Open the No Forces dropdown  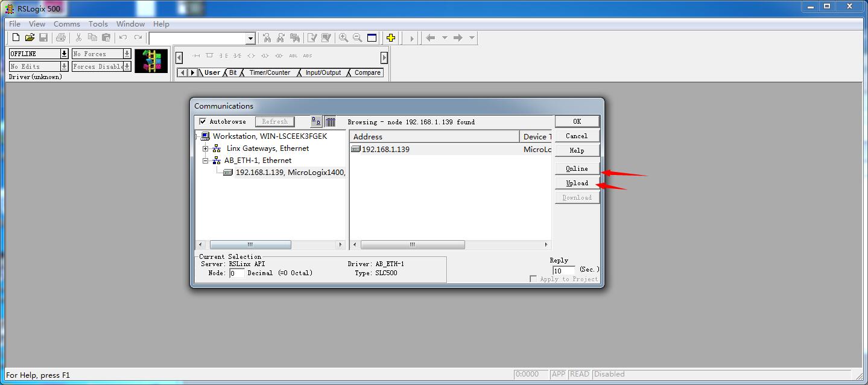[x=127, y=53]
